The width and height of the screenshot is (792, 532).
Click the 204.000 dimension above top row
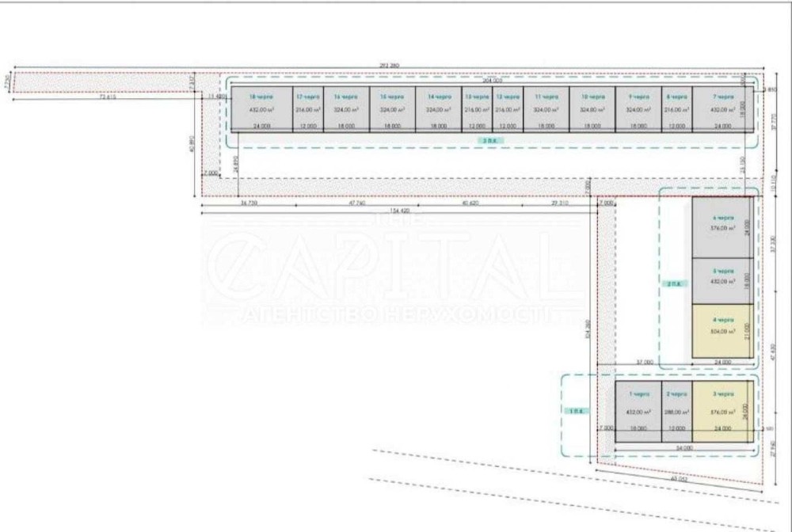pyautogui.click(x=491, y=80)
